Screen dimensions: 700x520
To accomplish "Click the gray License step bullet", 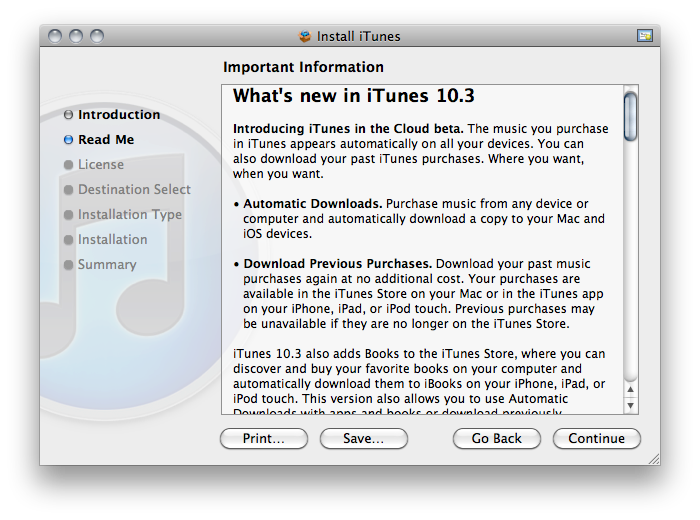I will [68, 165].
